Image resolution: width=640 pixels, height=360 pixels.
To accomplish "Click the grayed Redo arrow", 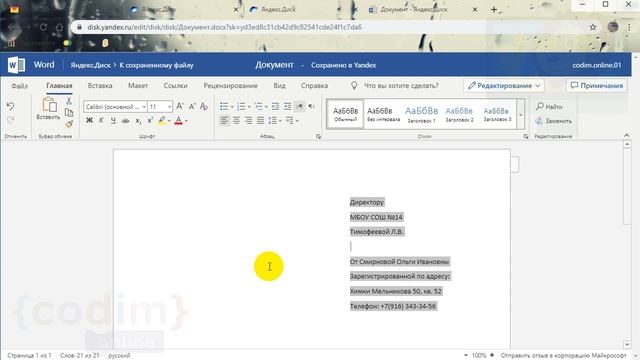I will click(11, 120).
